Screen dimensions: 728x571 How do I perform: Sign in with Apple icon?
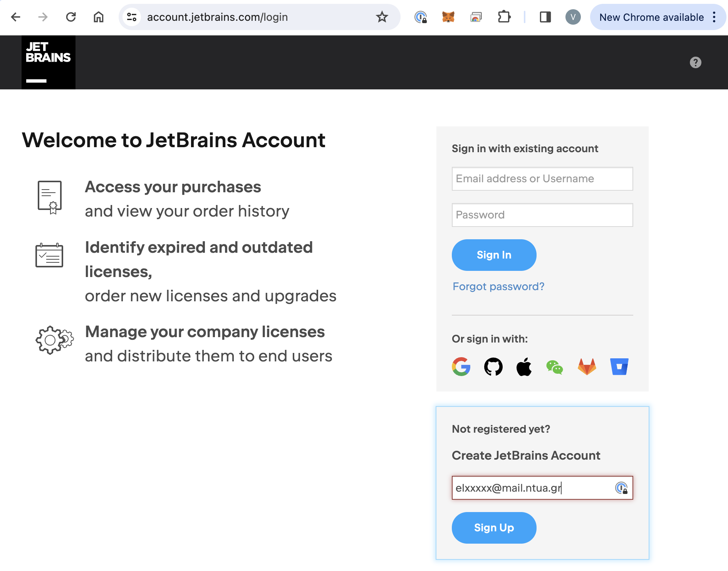pyautogui.click(x=524, y=366)
